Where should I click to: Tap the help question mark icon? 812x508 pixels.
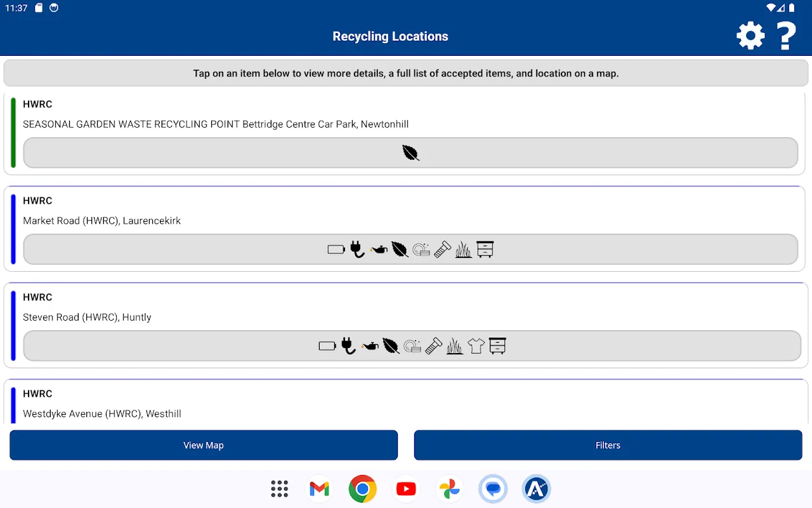[x=787, y=36]
